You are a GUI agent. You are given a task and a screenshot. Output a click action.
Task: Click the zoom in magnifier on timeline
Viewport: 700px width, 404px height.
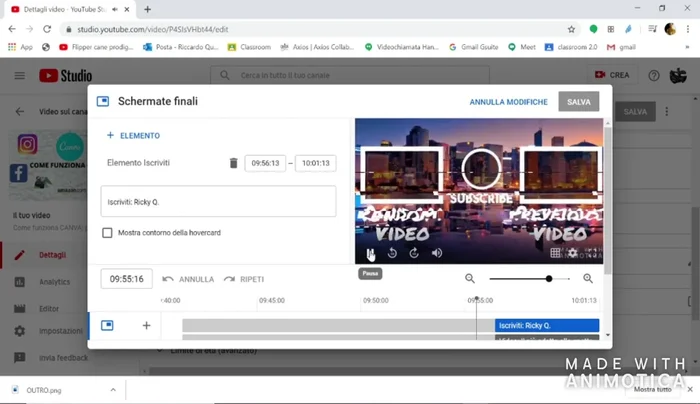588,279
